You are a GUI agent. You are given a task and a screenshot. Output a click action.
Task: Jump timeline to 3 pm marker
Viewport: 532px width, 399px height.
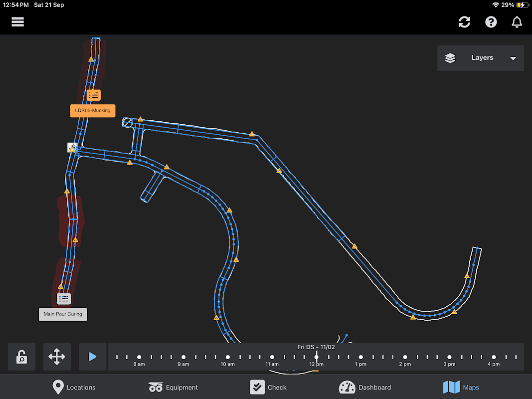[x=449, y=357]
